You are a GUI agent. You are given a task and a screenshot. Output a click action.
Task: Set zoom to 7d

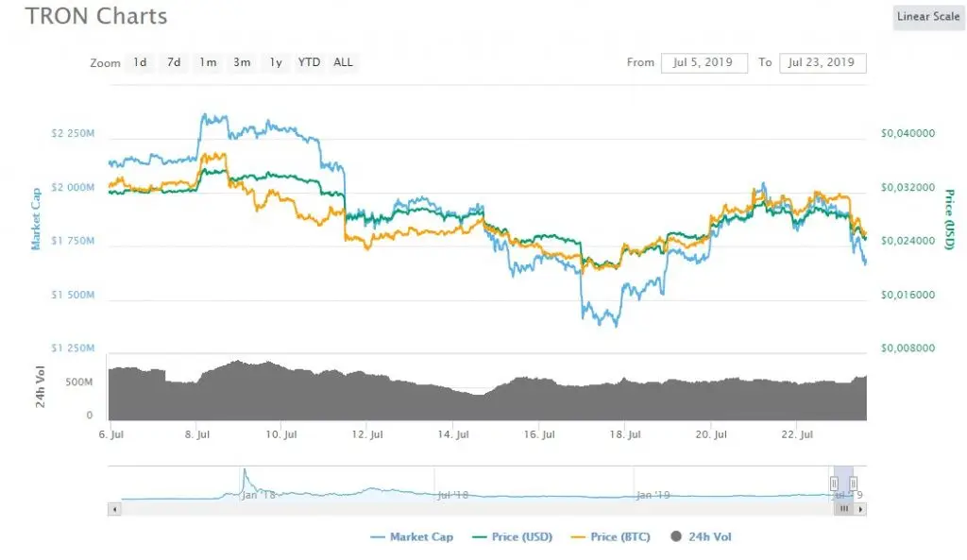(x=174, y=62)
